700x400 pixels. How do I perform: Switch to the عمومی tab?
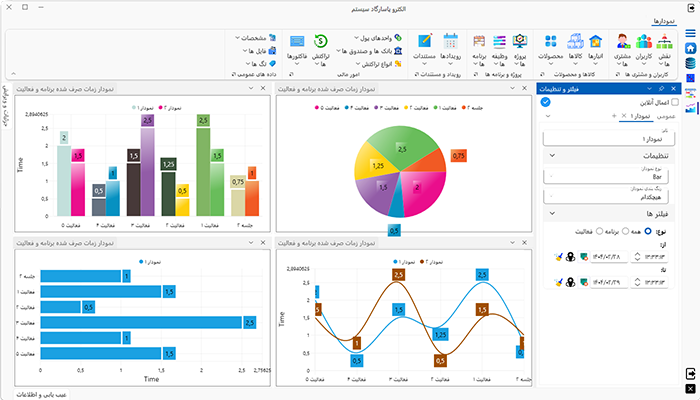click(x=664, y=116)
